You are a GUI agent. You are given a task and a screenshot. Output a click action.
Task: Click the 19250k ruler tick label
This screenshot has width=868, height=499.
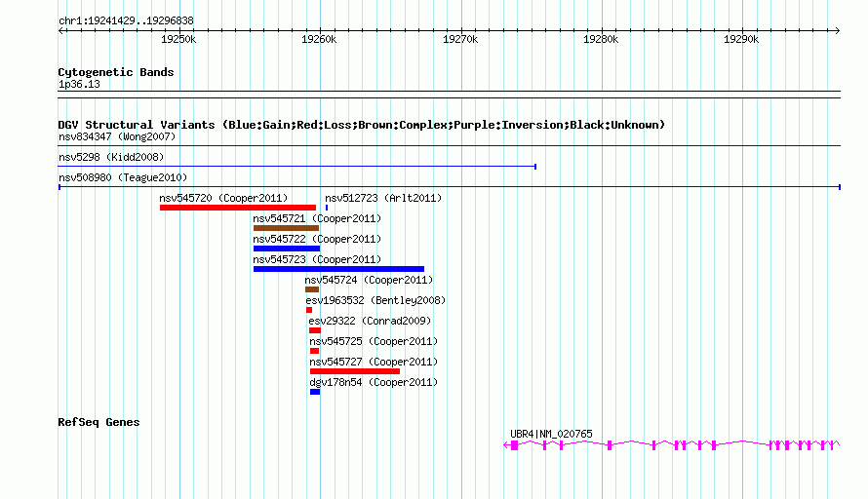pyautogui.click(x=178, y=40)
